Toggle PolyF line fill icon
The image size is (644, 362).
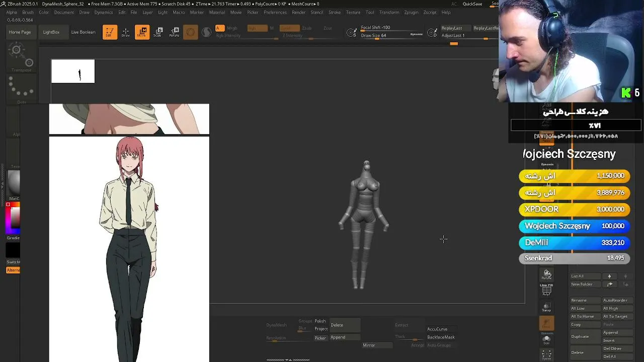(x=547, y=290)
